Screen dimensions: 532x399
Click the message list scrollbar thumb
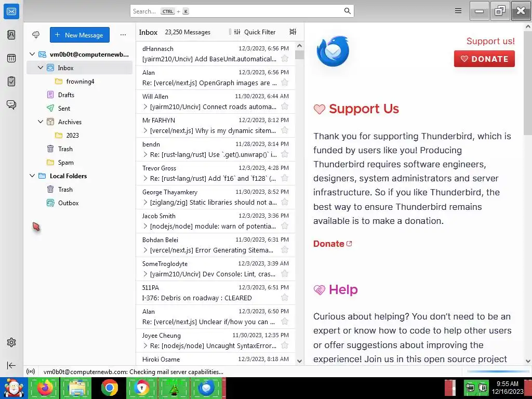[299, 55]
